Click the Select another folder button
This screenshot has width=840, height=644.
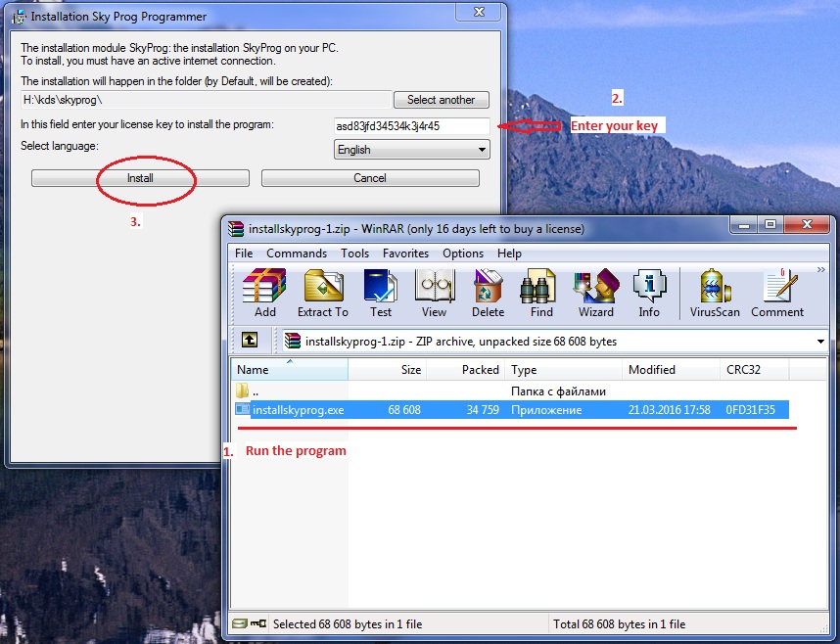pos(441,100)
